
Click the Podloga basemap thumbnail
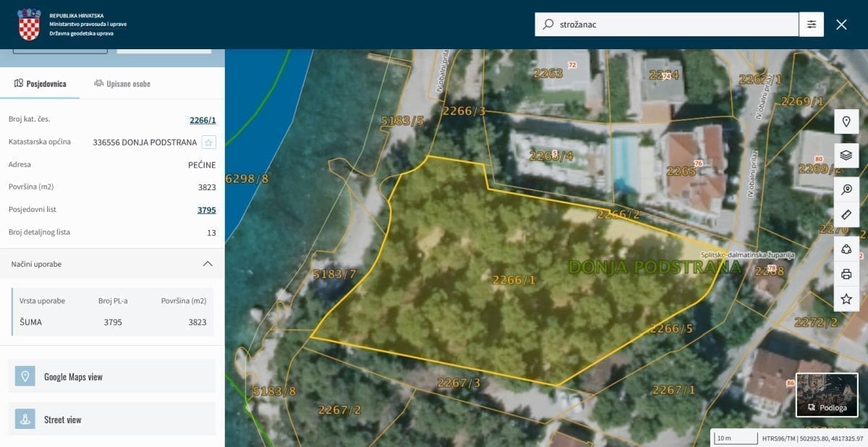click(x=827, y=395)
